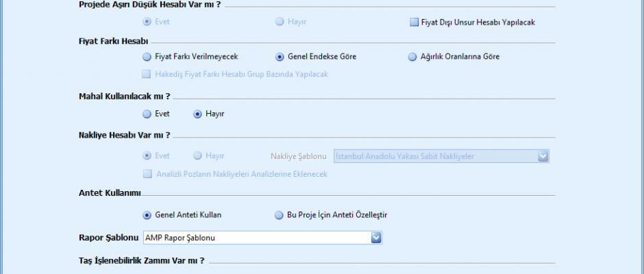The height and width of the screenshot is (274, 644).
Task: Select Evet under Projede Aşırı Düşük Hesabı
Action: [x=147, y=21]
